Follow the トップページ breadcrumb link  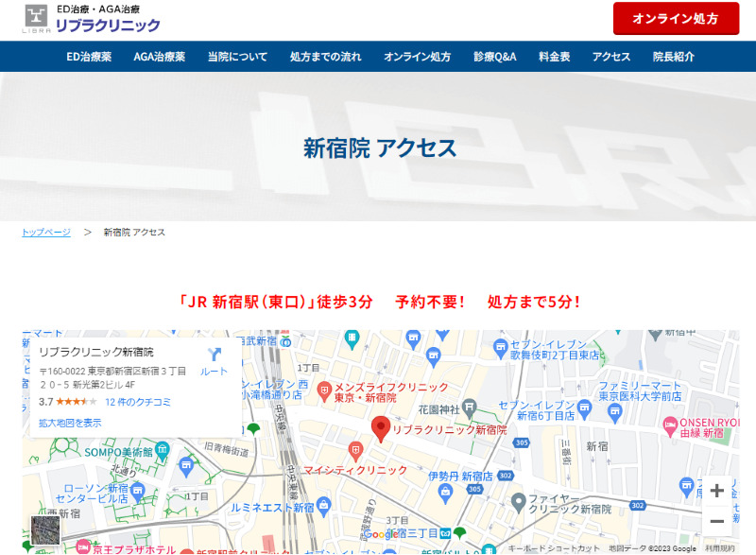tap(46, 233)
